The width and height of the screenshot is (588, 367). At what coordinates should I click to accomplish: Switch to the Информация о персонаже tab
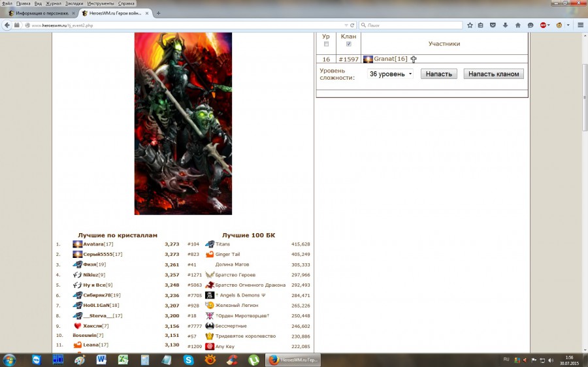(41, 13)
